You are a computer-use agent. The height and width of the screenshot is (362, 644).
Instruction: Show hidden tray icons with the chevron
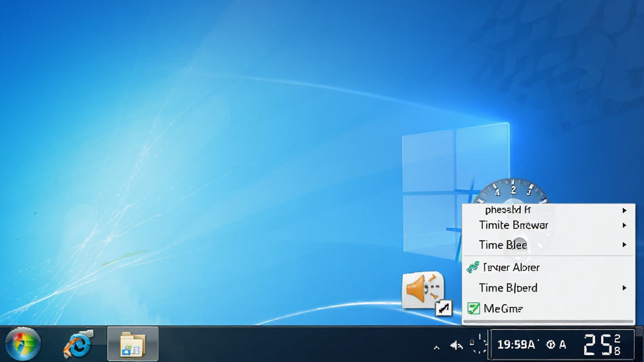(436, 348)
